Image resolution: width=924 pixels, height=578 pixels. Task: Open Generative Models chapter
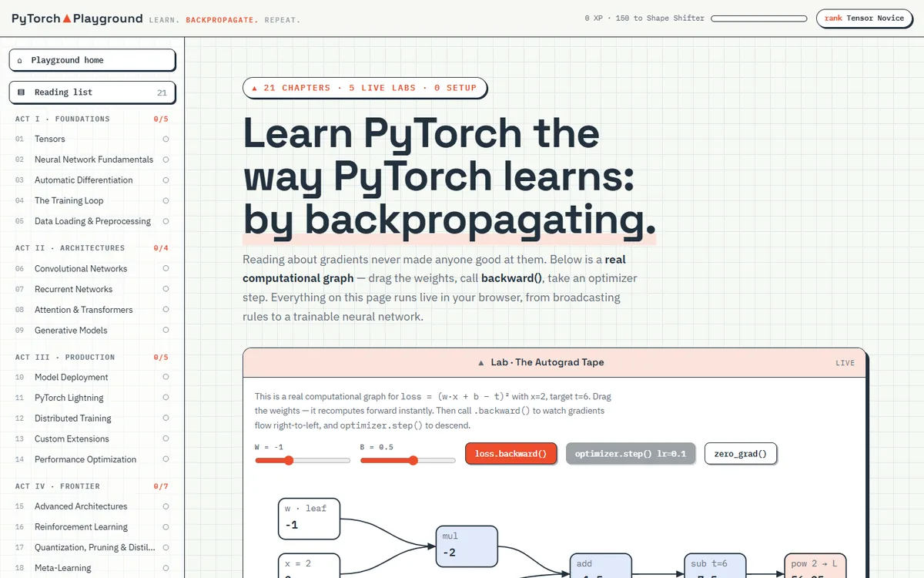[x=92, y=331]
